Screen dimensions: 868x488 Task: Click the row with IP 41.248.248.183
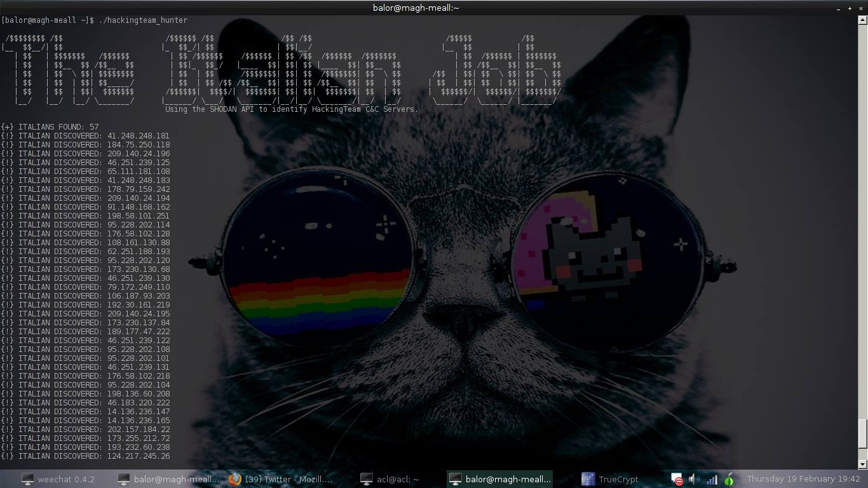[x=85, y=180]
